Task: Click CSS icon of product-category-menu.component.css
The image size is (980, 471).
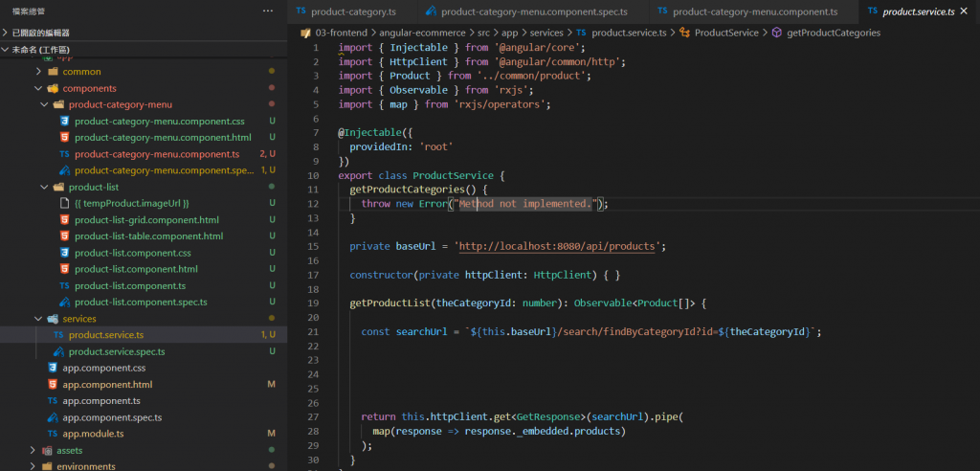Action: tap(64, 122)
